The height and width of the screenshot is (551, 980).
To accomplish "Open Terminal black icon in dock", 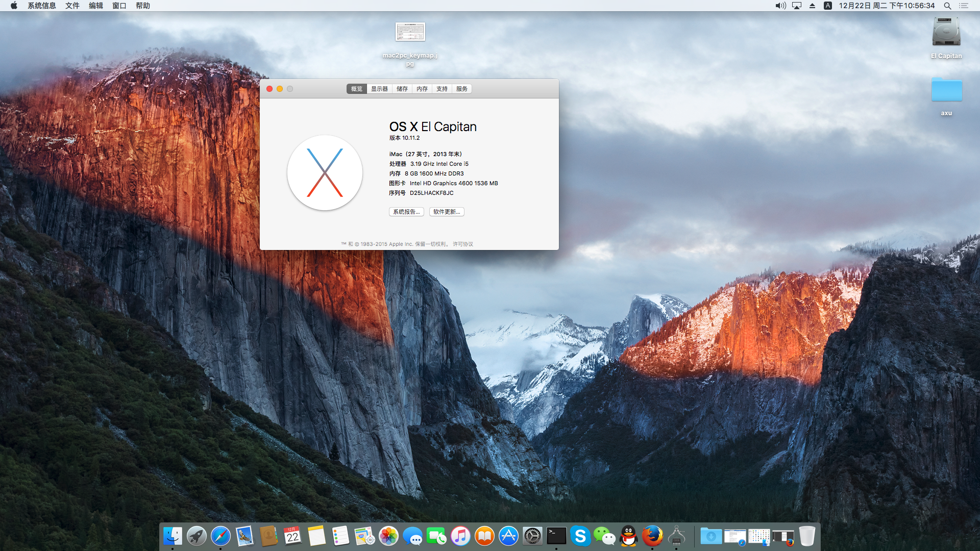I will (556, 536).
